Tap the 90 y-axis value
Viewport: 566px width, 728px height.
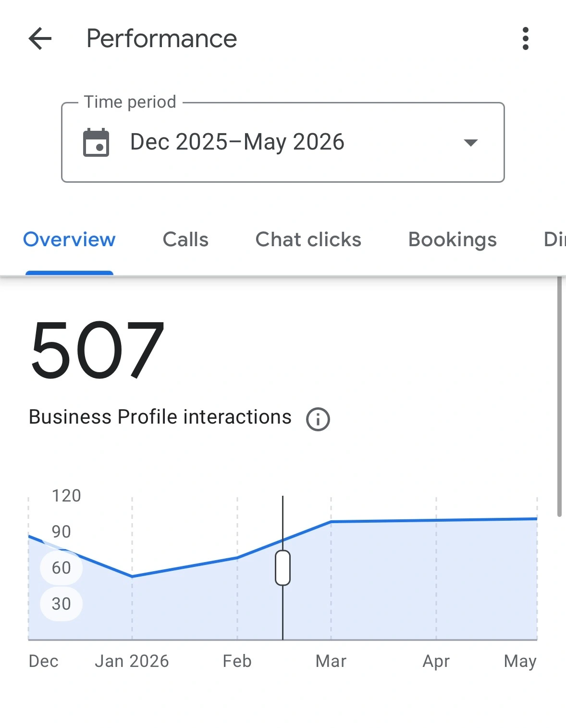61,532
